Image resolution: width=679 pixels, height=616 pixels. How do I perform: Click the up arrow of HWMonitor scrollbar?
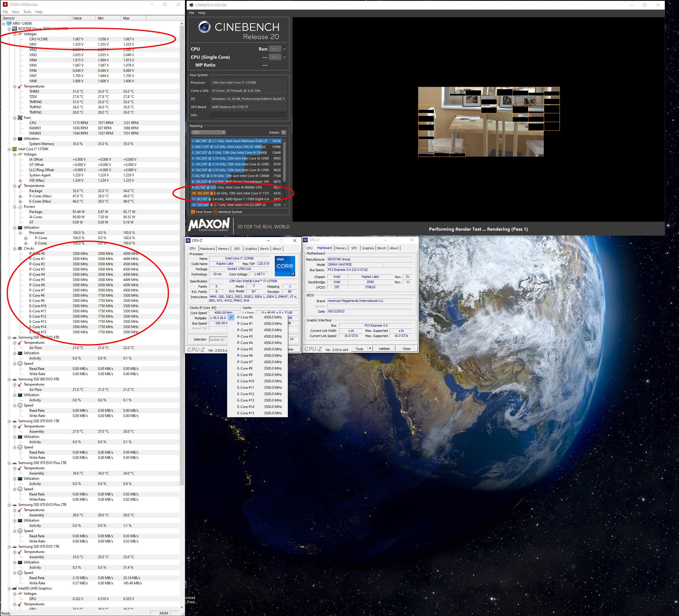pos(182,24)
